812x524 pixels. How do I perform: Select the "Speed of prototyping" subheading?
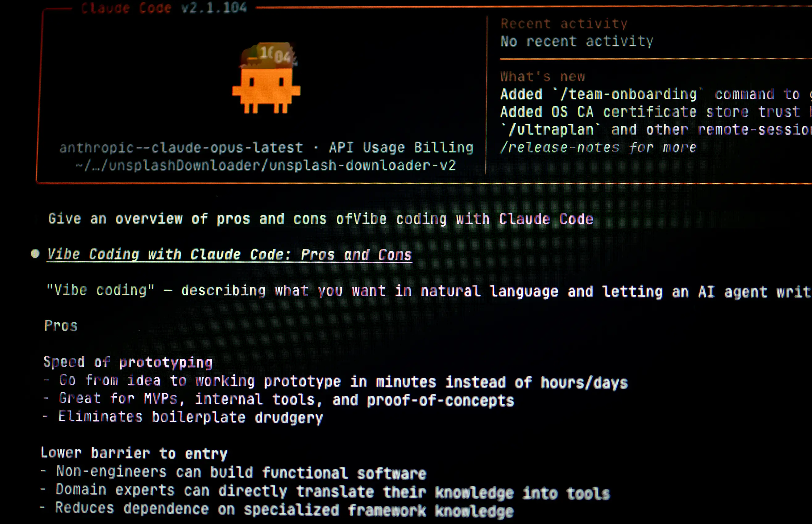tap(128, 362)
